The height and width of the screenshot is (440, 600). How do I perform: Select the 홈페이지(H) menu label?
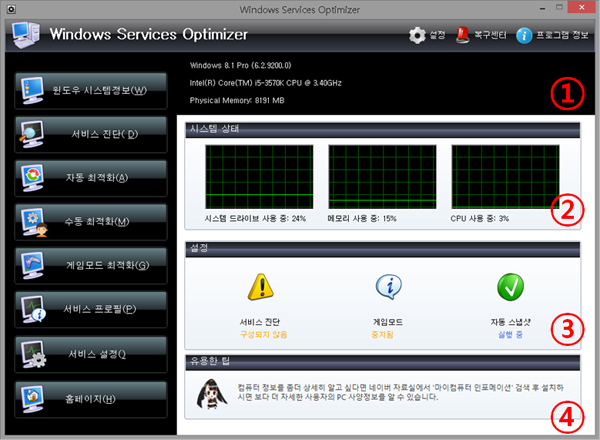[x=90, y=399]
